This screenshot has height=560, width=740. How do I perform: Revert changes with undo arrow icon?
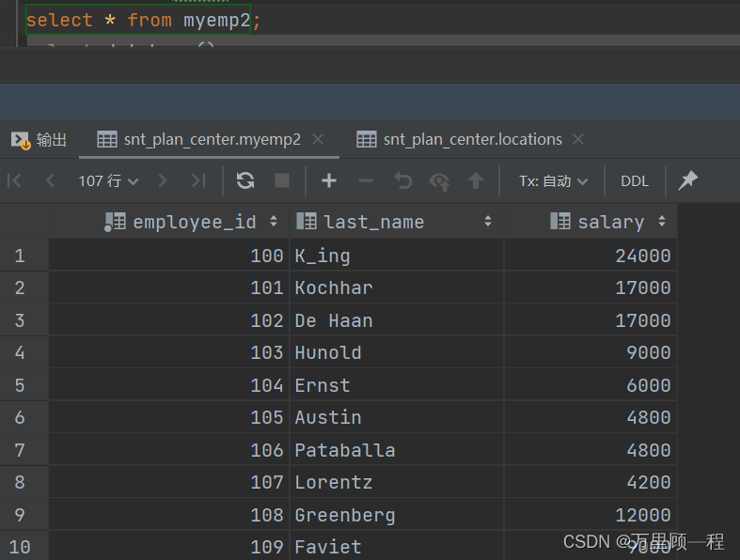pyautogui.click(x=403, y=180)
